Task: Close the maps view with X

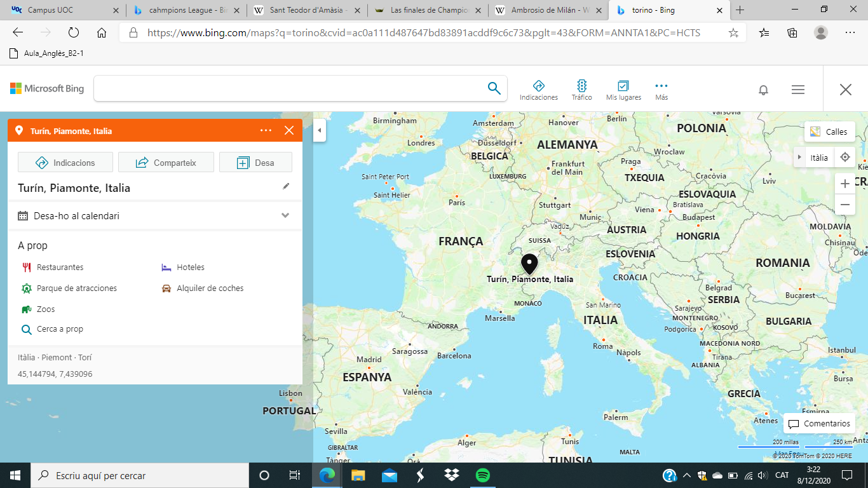Action: tap(845, 90)
